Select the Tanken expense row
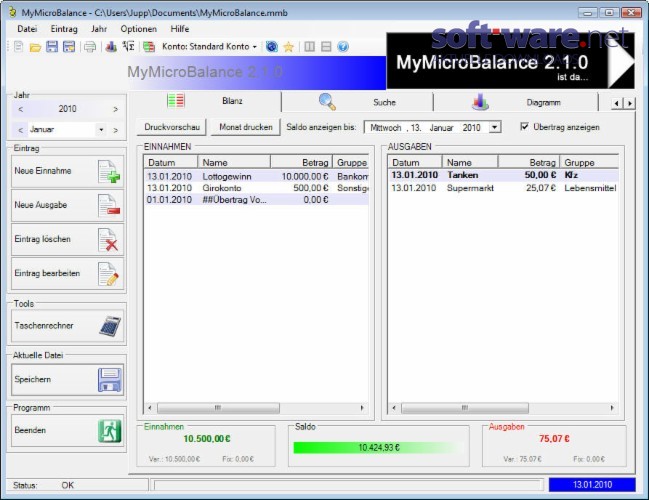 click(x=503, y=175)
